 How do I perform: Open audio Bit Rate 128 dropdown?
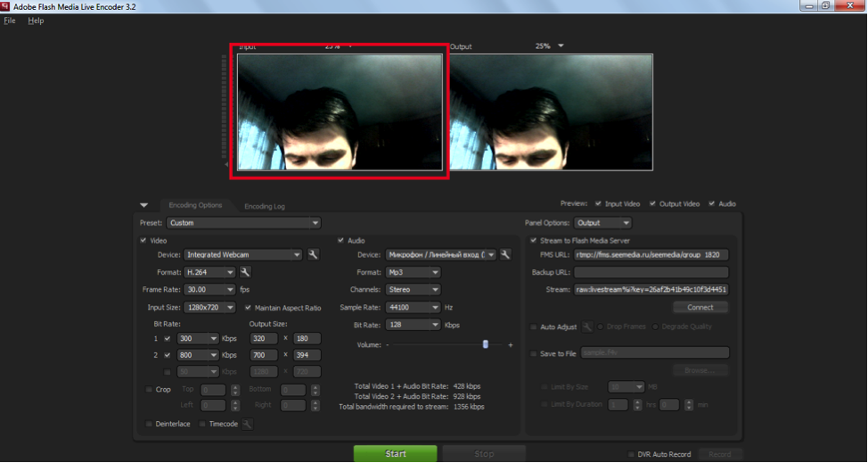413,325
